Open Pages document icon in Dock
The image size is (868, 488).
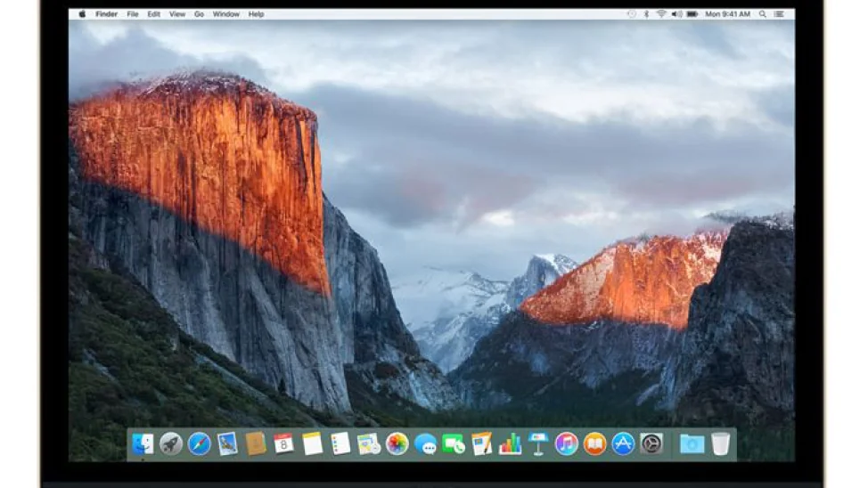[481, 443]
